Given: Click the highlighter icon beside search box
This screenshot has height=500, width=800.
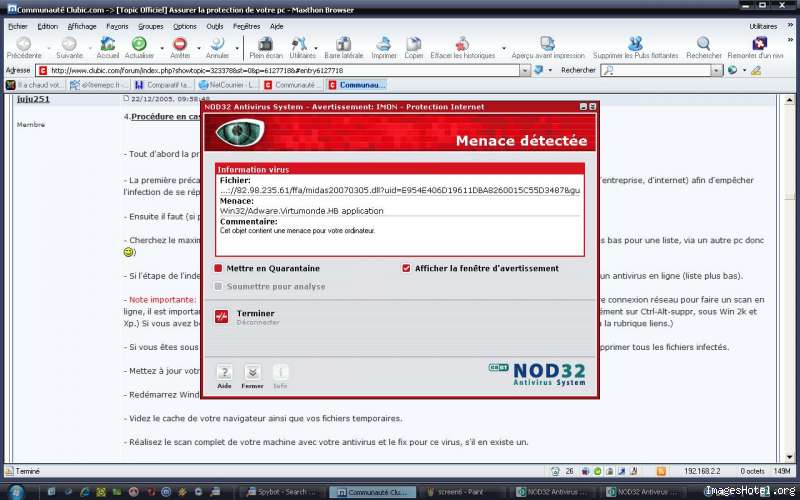Looking at the screenshot, I should pos(756,70).
